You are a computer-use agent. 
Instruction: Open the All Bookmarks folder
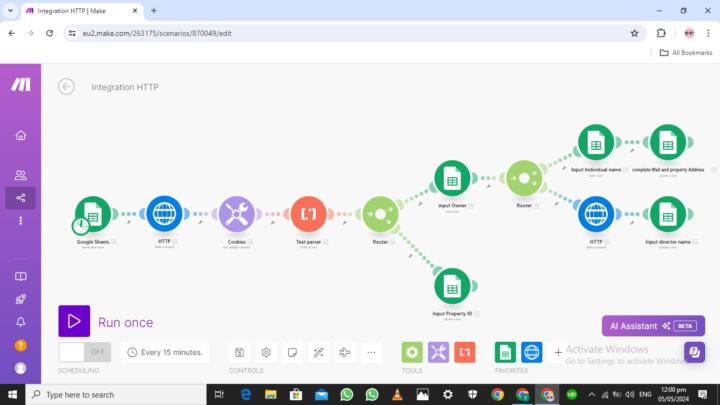pos(686,53)
